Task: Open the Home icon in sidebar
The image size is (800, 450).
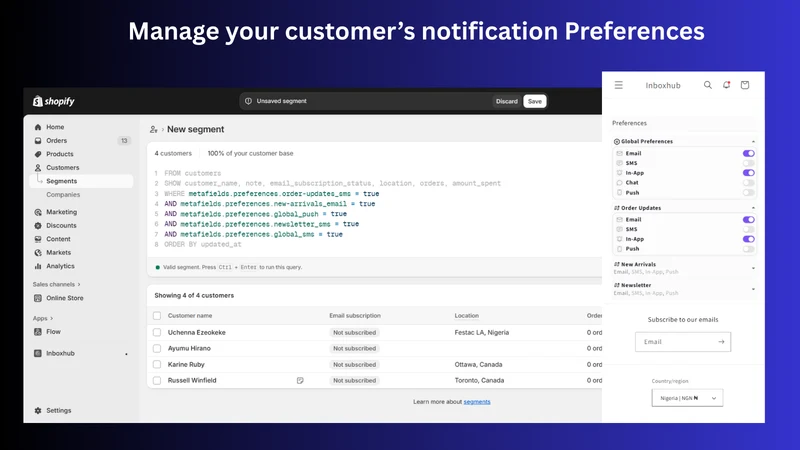Action: click(x=38, y=127)
